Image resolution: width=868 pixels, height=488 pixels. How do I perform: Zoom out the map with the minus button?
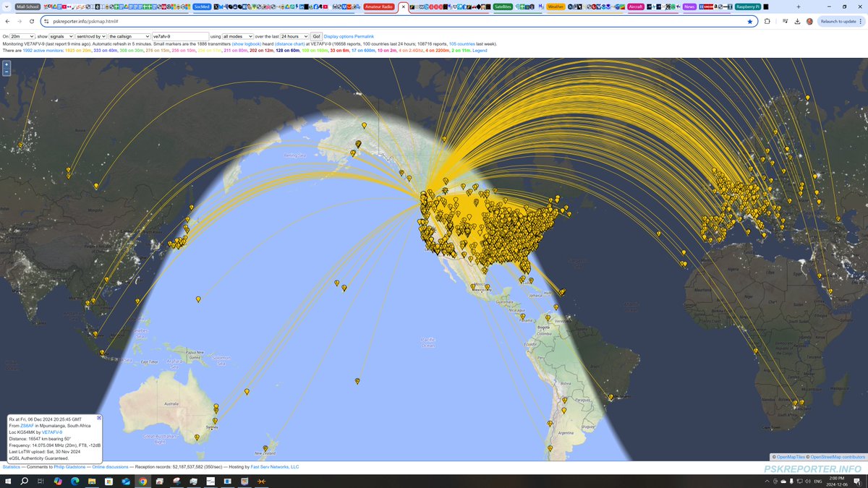(7, 72)
